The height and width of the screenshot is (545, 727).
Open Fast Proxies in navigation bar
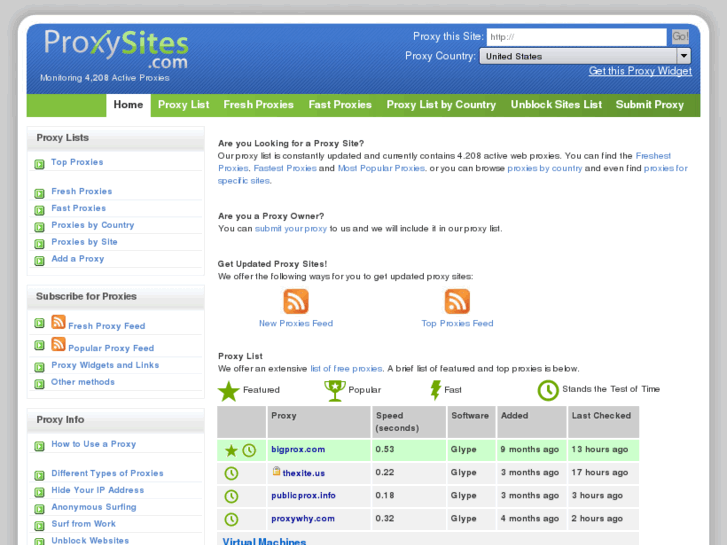coord(340,105)
